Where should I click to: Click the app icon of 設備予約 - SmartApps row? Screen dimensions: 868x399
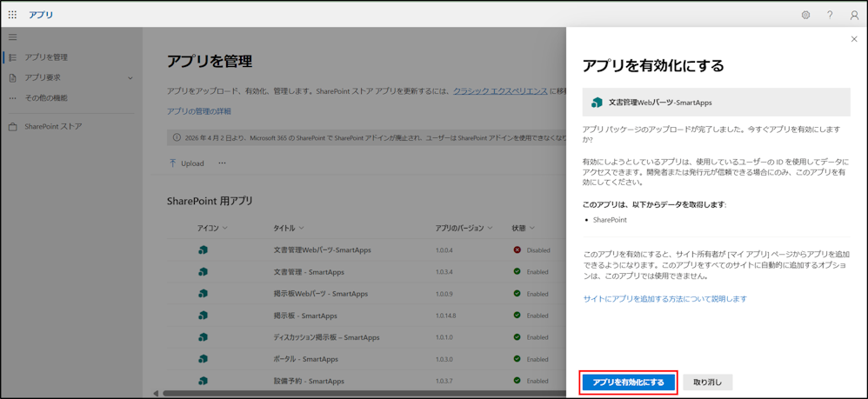[203, 381]
